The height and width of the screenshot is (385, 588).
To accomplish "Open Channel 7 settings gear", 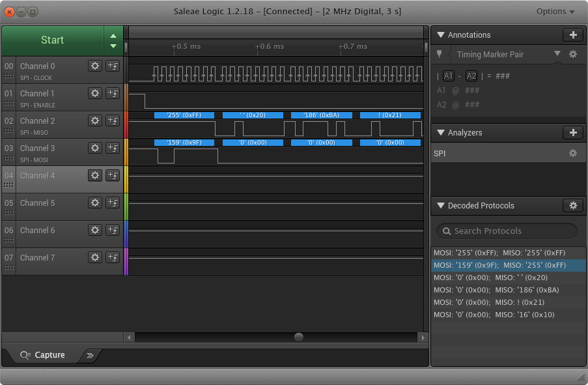I will point(95,258).
